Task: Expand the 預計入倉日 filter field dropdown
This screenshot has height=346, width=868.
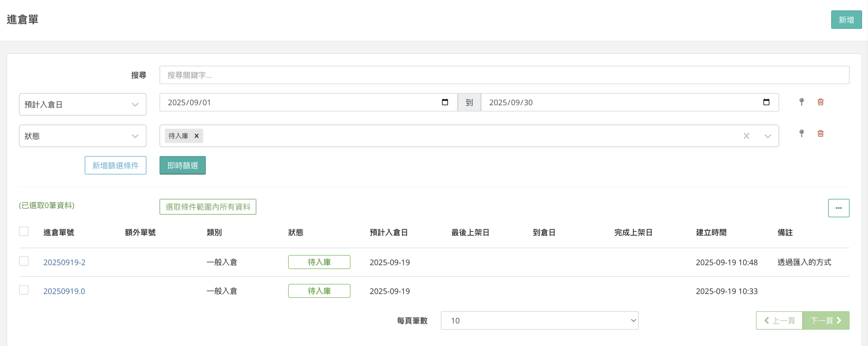Action: (82, 104)
